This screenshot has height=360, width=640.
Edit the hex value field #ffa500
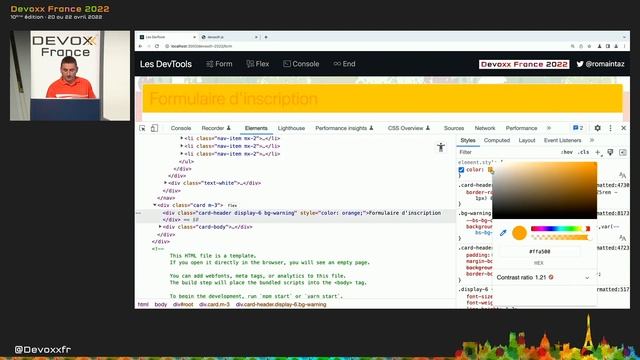tap(539, 251)
